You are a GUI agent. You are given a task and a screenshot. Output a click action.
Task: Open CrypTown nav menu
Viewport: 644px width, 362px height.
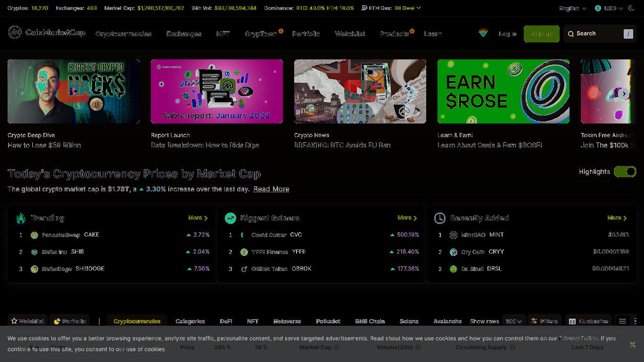click(x=261, y=34)
